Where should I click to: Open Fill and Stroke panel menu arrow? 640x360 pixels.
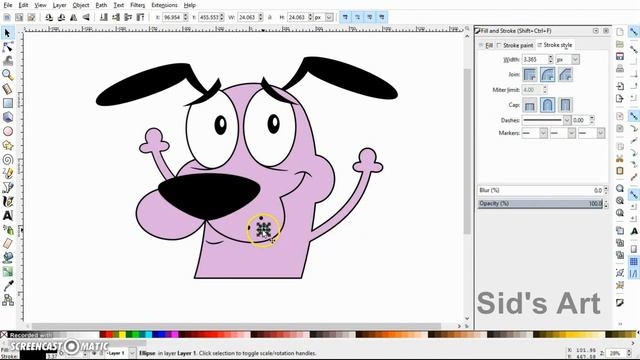[596, 31]
